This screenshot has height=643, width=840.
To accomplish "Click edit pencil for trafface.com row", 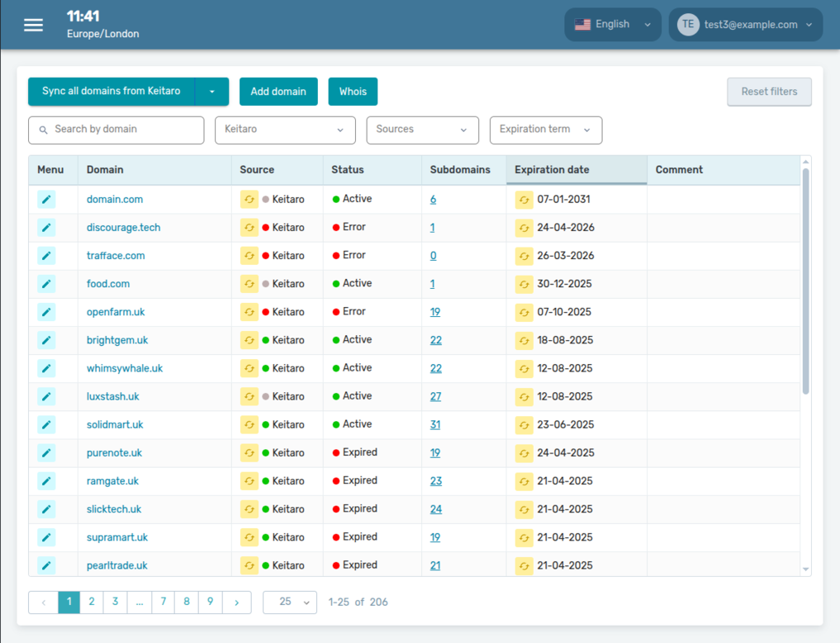I will (x=46, y=256).
